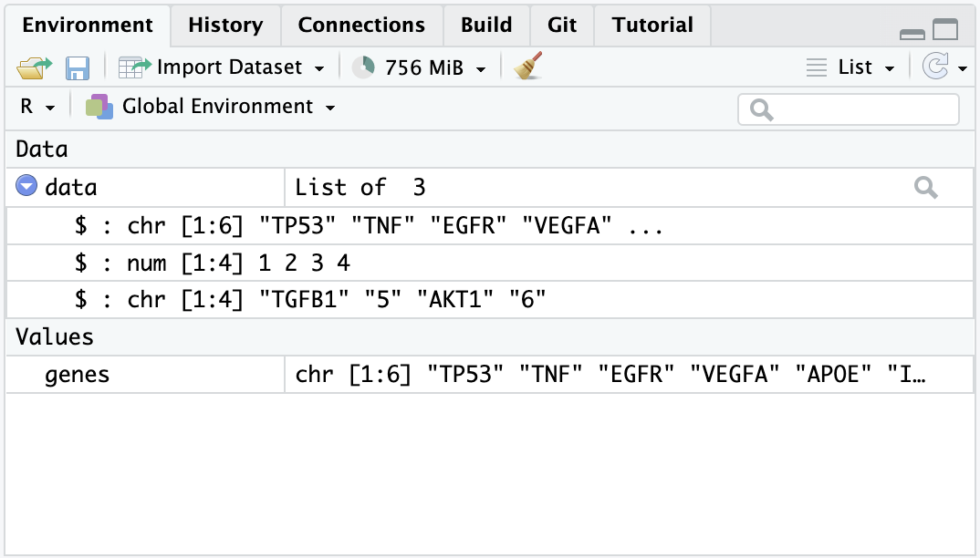This screenshot has width=980, height=558.
Task: Click the open workspace folder icon
Action: click(35, 68)
